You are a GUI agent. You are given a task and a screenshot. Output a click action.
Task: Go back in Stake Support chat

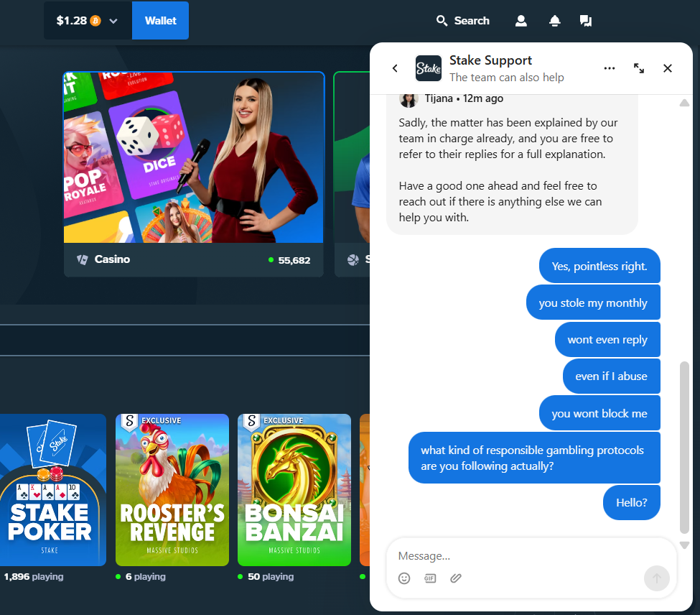point(395,68)
